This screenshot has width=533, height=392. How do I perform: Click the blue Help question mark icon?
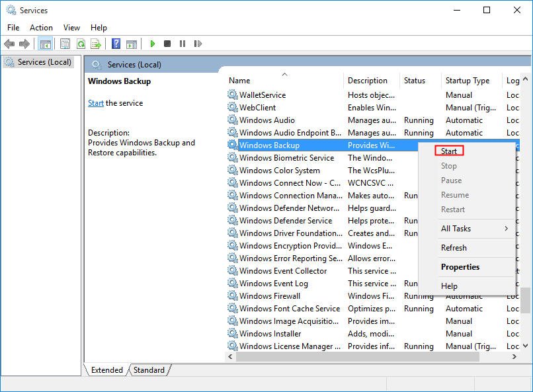(x=116, y=44)
